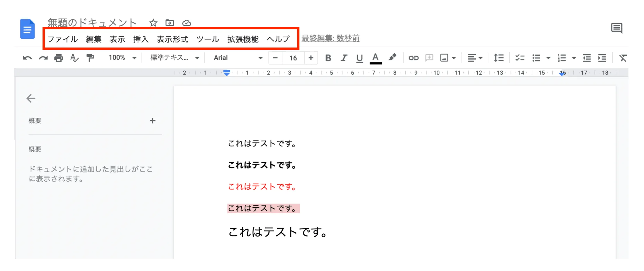644x271 pixels.
Task: Decrease the indent
Action: pos(587,58)
